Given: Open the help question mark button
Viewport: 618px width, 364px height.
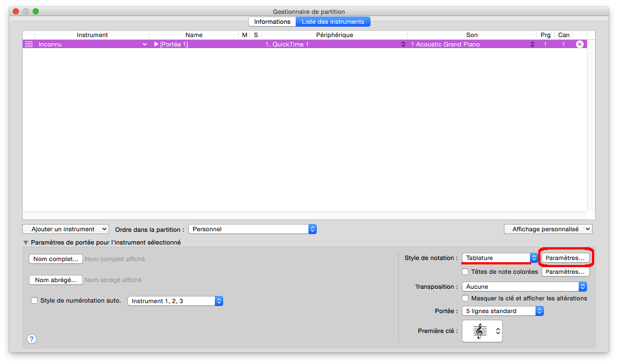Looking at the screenshot, I should [32, 339].
